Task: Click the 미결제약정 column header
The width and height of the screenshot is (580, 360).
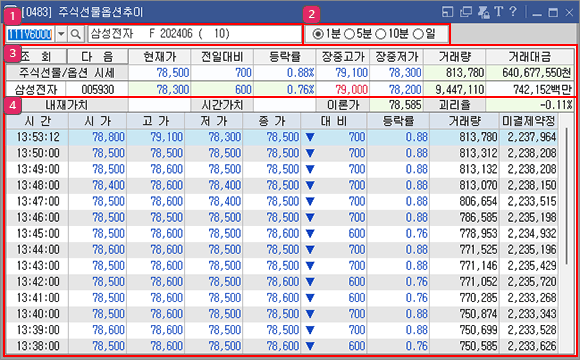Action: pyautogui.click(x=529, y=121)
